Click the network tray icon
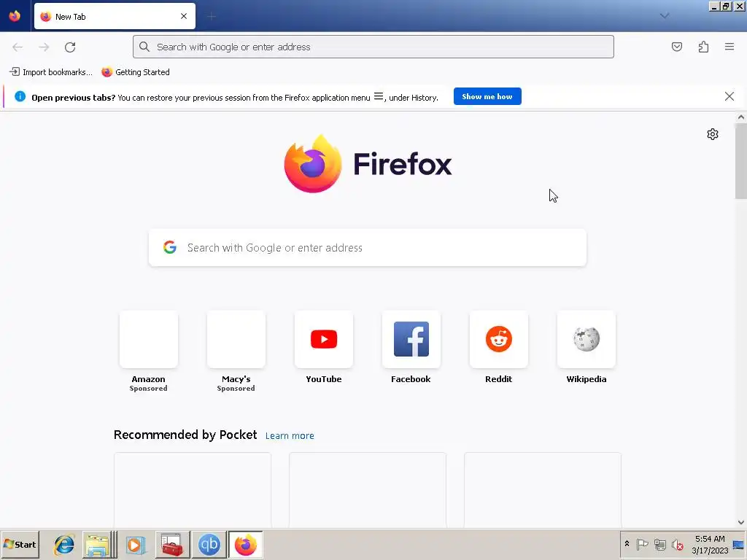 659,544
